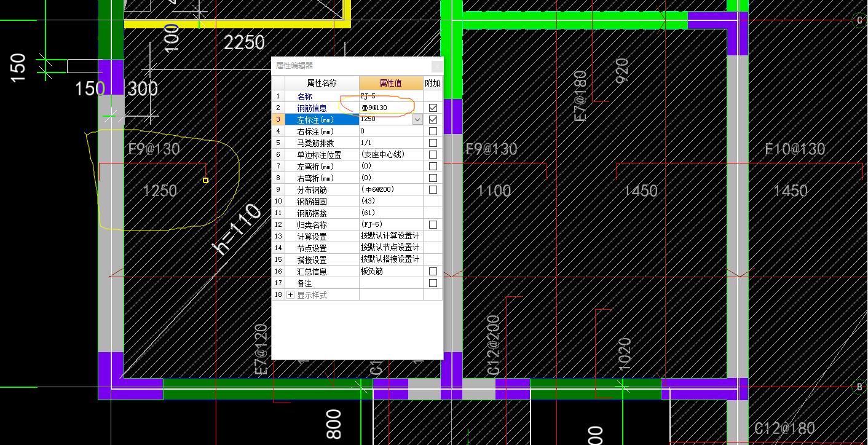Toggle the 附加 checkbox for 左弯折(mm)
868x445 pixels.
433,166
